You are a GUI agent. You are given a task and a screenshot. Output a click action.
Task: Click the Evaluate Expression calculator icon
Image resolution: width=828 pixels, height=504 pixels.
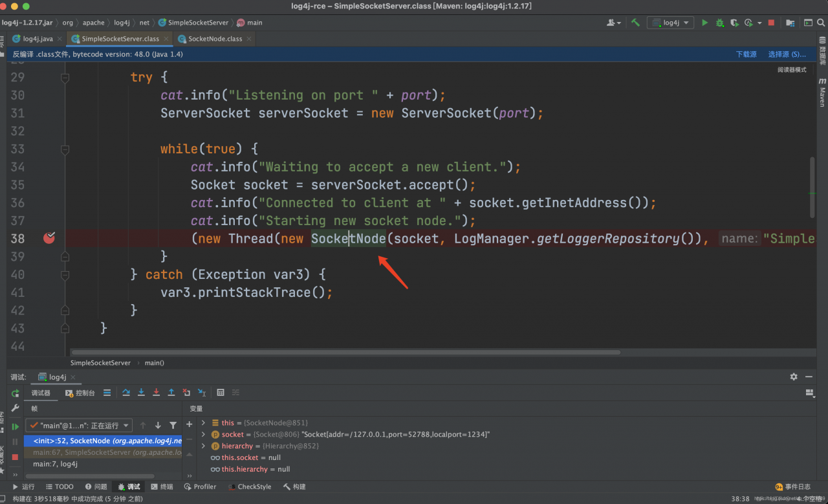tap(221, 392)
